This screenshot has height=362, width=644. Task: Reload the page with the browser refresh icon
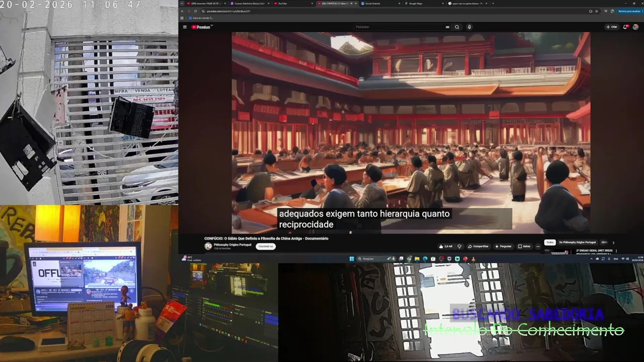[x=195, y=11]
